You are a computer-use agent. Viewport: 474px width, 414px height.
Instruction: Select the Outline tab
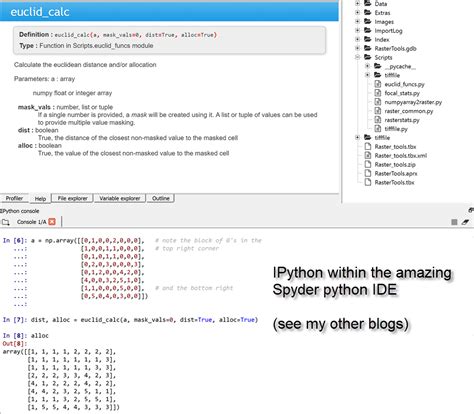click(x=161, y=198)
